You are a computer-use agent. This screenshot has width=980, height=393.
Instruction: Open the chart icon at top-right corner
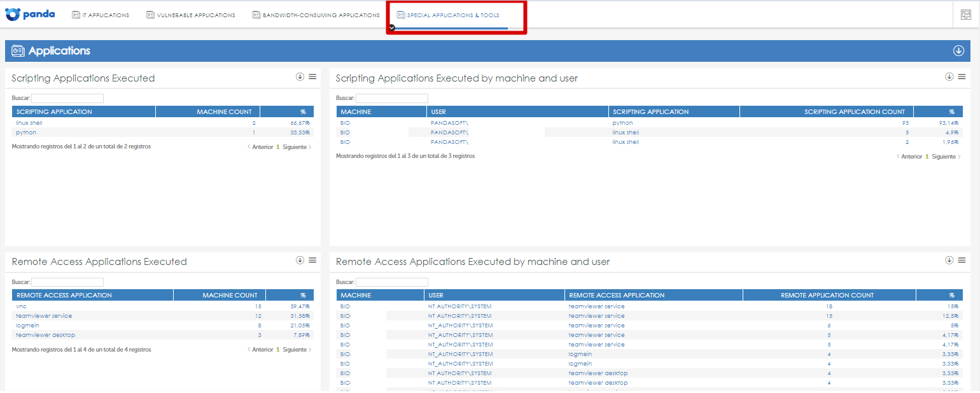(x=965, y=15)
